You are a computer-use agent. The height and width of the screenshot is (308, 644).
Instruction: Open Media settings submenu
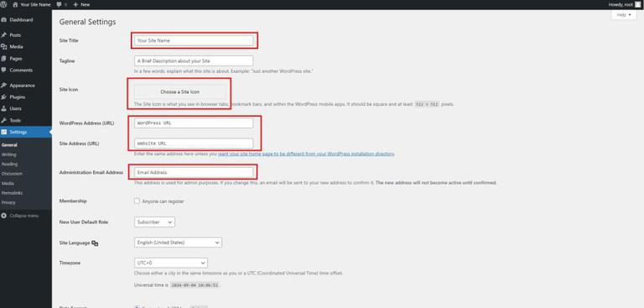pos(8,184)
